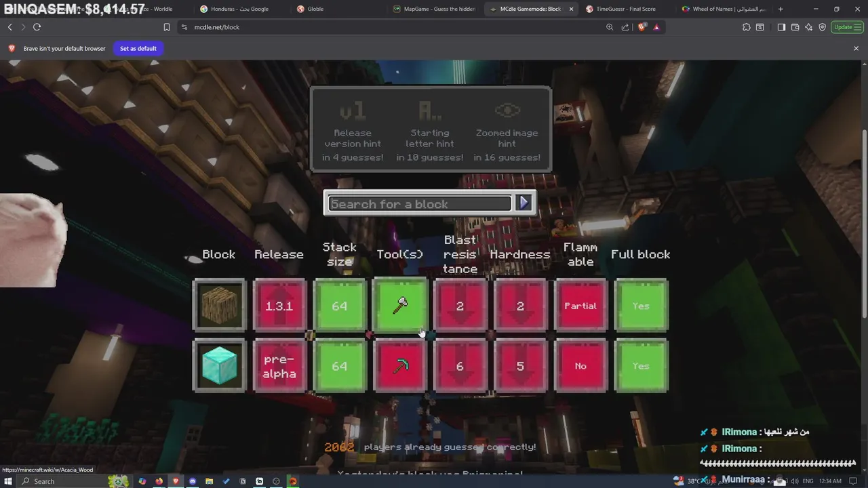Click the submit guess arrow button
This screenshot has width=868, height=488.
click(x=524, y=203)
